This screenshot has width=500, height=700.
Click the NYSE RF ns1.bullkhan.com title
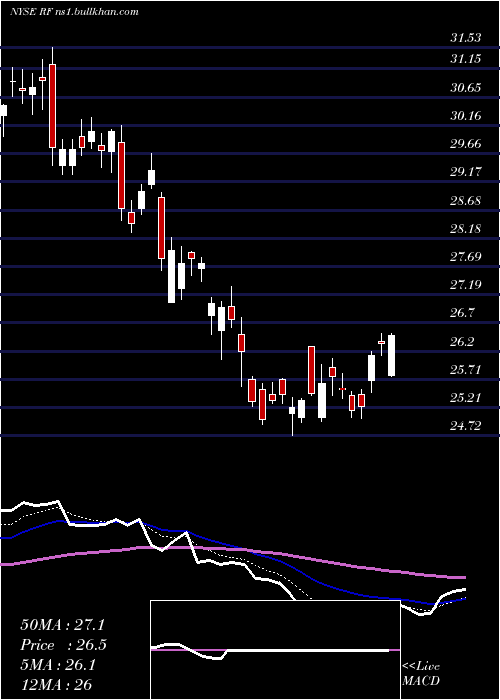pos(74,12)
